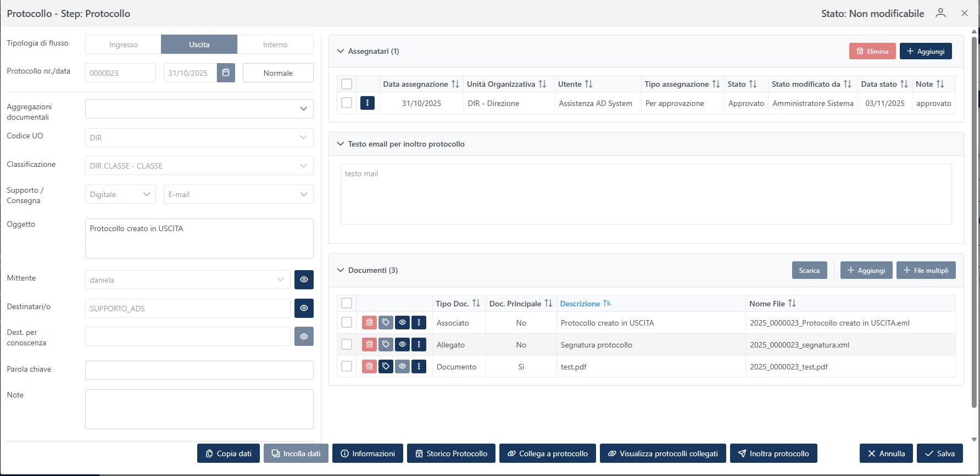980x476 pixels.
Task: Click the user profile icon in header
Action: (x=940, y=13)
